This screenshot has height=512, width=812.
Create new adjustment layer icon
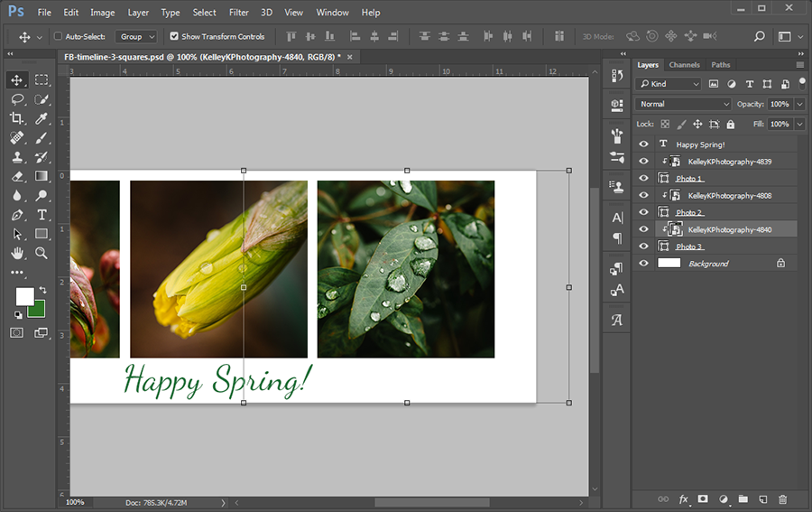[x=724, y=499]
